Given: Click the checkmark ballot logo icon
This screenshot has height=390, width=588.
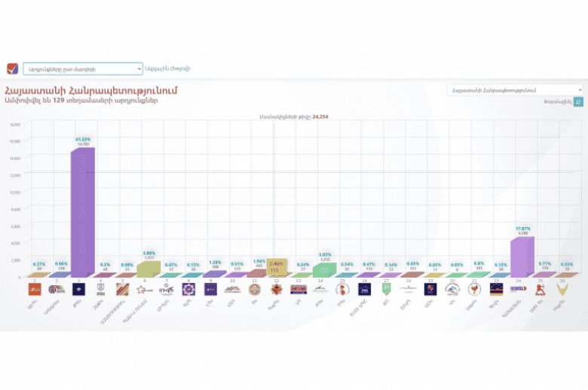Looking at the screenshot, I should (13, 69).
